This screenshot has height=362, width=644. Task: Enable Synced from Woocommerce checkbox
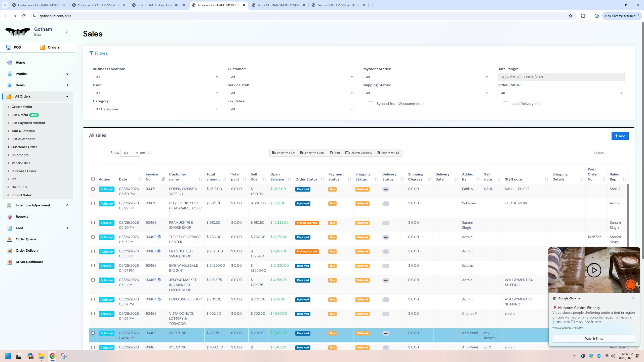pos(370,104)
